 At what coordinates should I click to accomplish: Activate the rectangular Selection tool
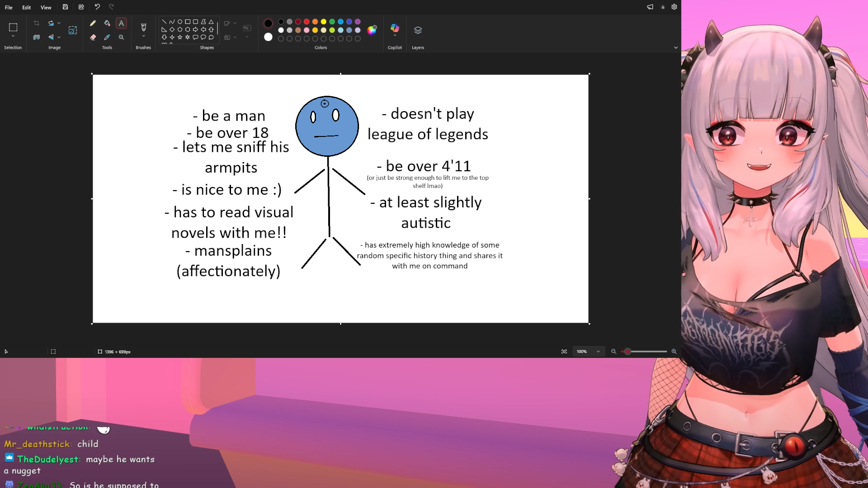click(13, 27)
